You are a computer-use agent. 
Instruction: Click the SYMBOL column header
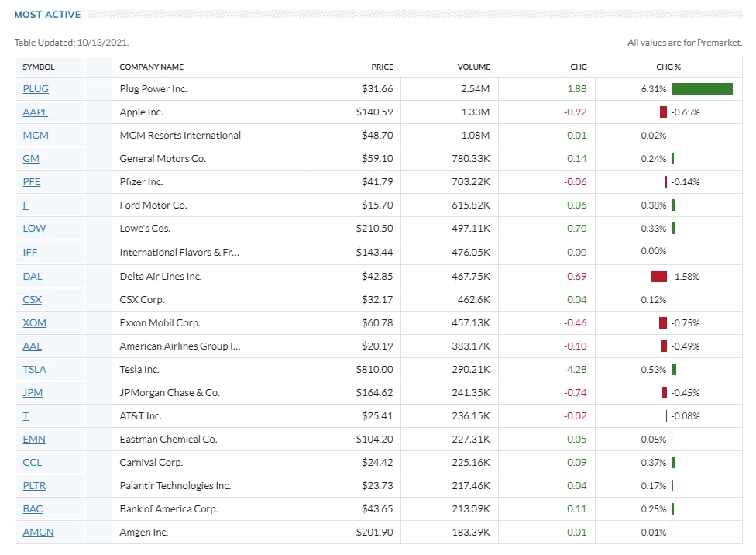(x=39, y=67)
